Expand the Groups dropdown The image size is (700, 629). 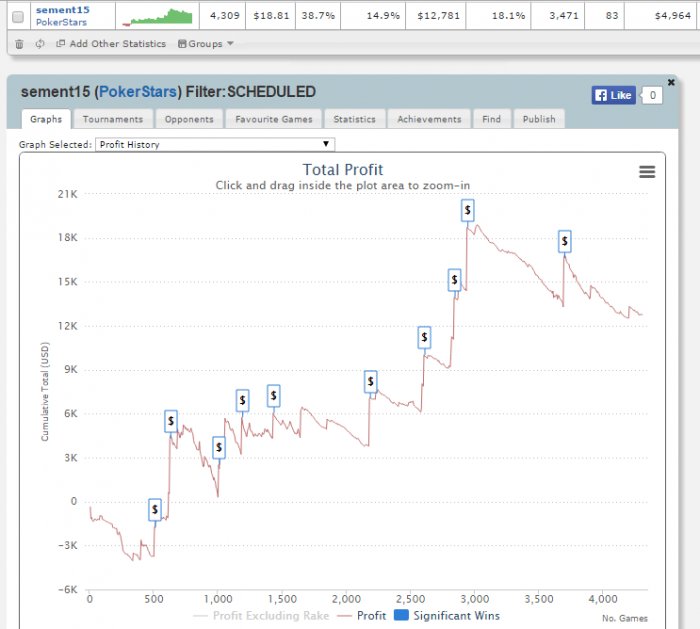click(x=206, y=44)
